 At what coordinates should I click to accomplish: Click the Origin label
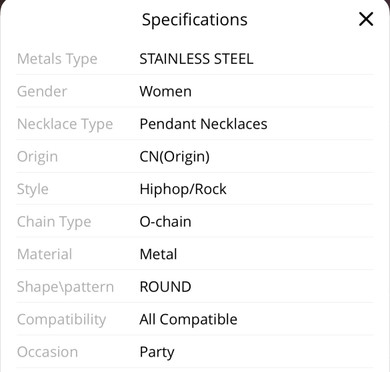[37, 157]
